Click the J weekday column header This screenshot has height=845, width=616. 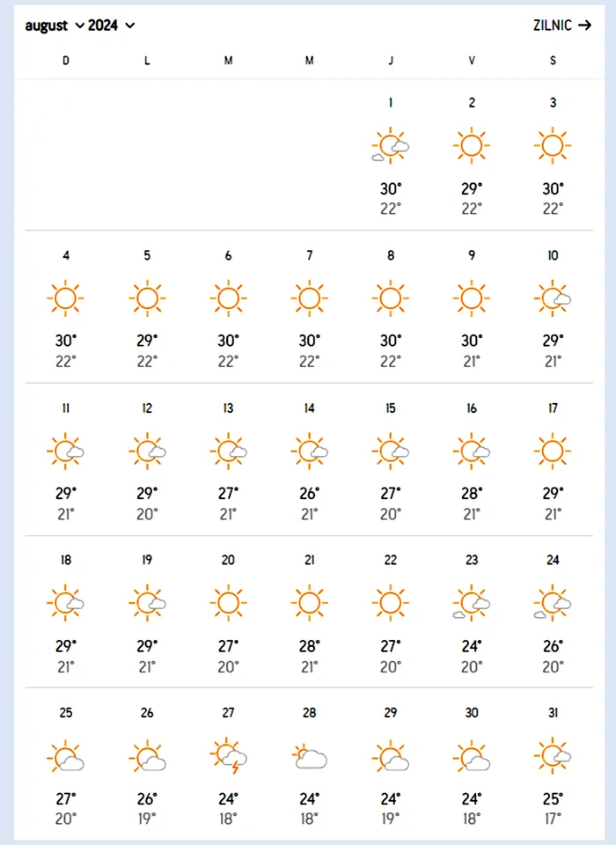390,61
